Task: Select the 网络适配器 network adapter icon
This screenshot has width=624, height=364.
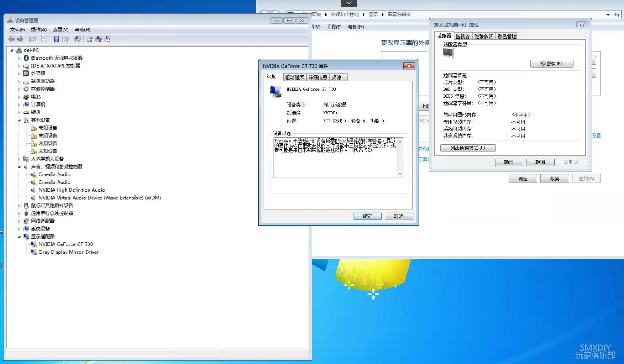Action: [x=26, y=221]
